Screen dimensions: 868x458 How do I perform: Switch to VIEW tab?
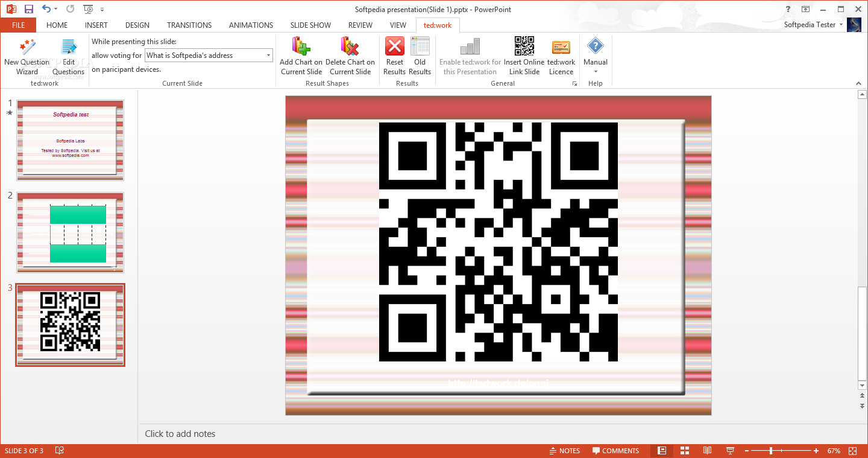click(x=398, y=25)
